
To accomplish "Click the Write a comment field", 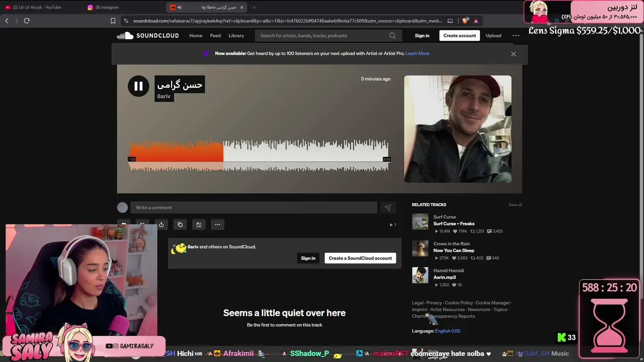I will (x=254, y=208).
